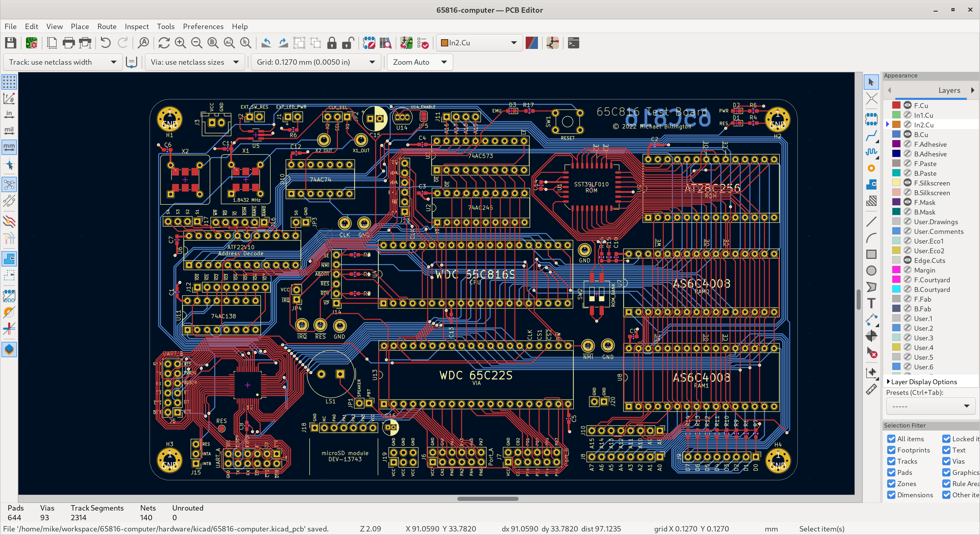Hide the F.Cu layer visibility eye

pos(908,105)
